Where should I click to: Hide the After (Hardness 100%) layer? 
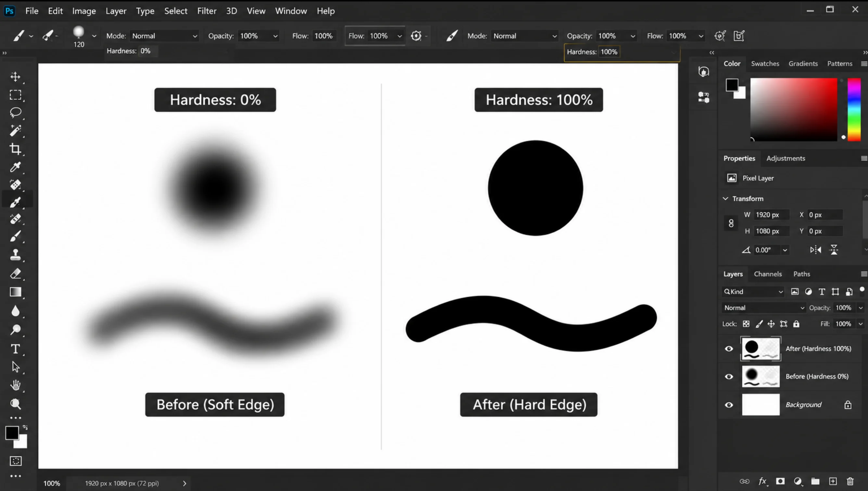click(729, 349)
